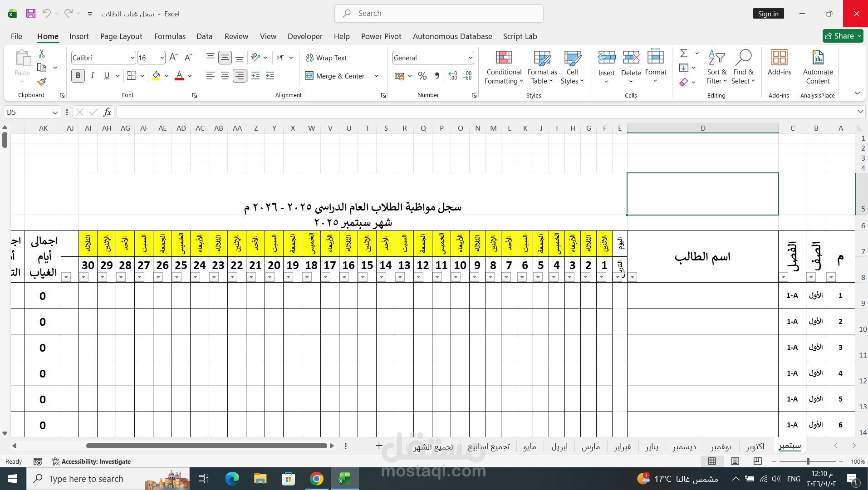Open Chrome from the taskbar

coord(316,479)
